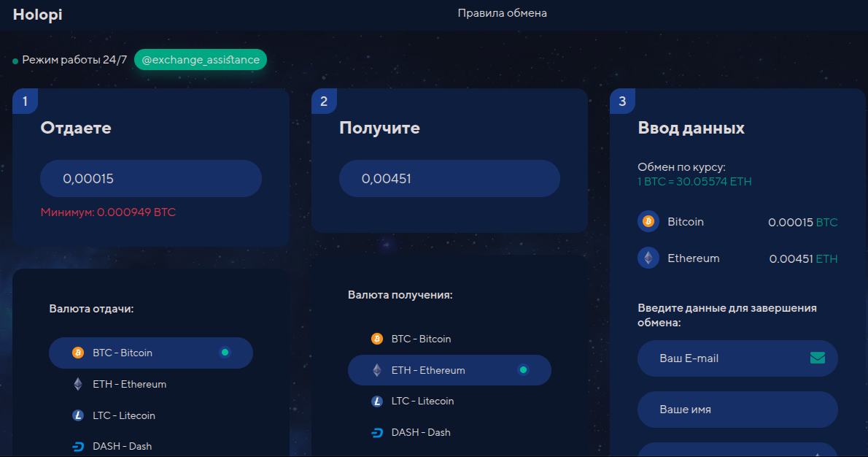Click the Ethereum icon in send currency list
The height and width of the screenshot is (457, 868).
point(78,384)
